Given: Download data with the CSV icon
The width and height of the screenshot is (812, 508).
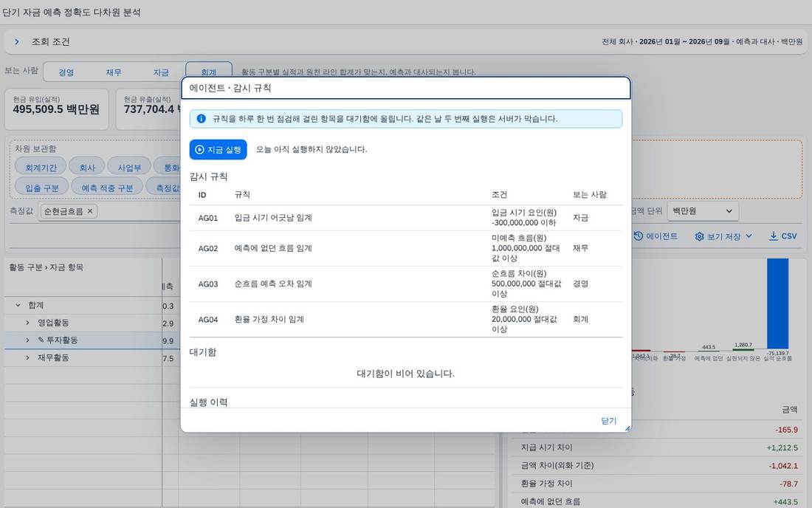Looking at the screenshot, I should (x=773, y=236).
